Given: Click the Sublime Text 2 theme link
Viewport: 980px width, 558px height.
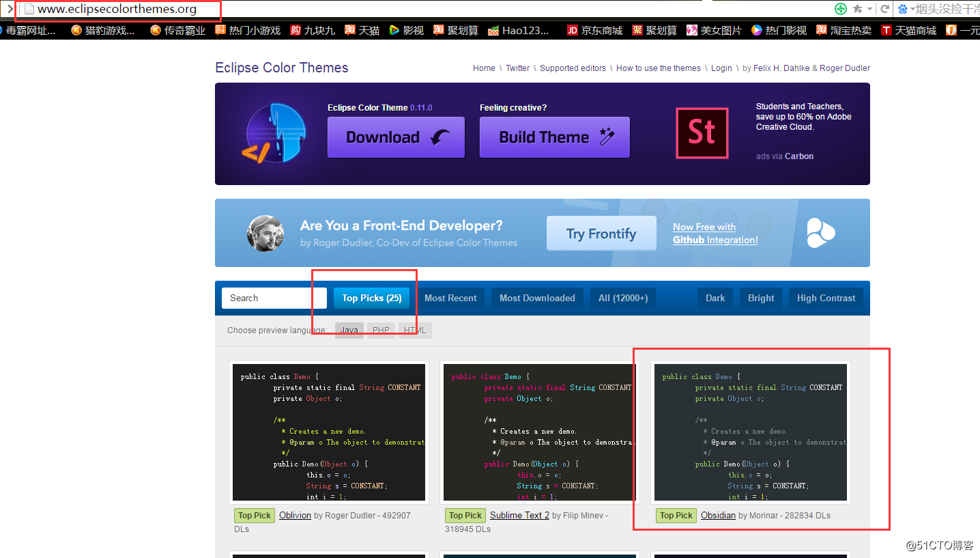Looking at the screenshot, I should 519,516.
